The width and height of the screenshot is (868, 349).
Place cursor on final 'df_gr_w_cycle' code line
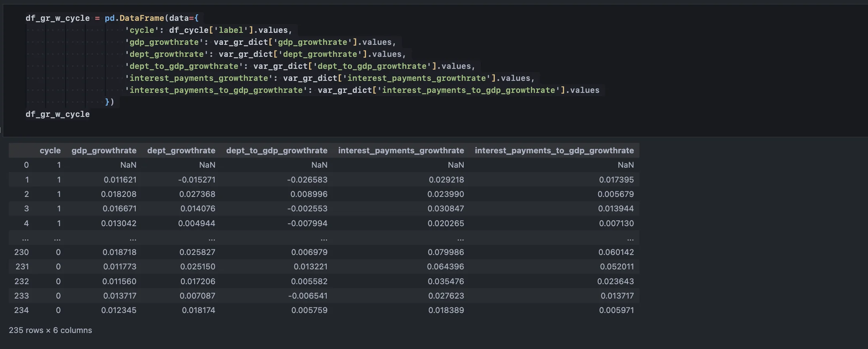tap(58, 114)
